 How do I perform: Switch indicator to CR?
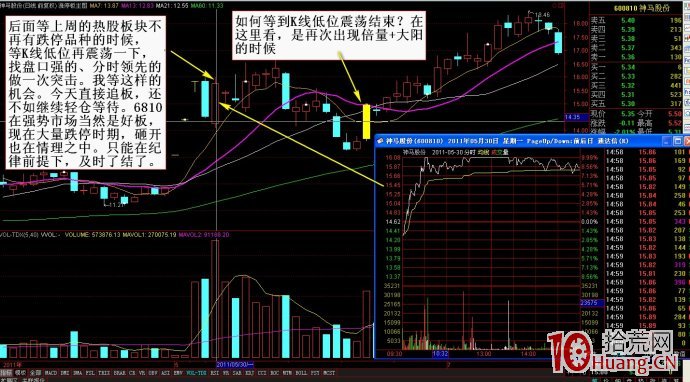[x=132, y=372]
